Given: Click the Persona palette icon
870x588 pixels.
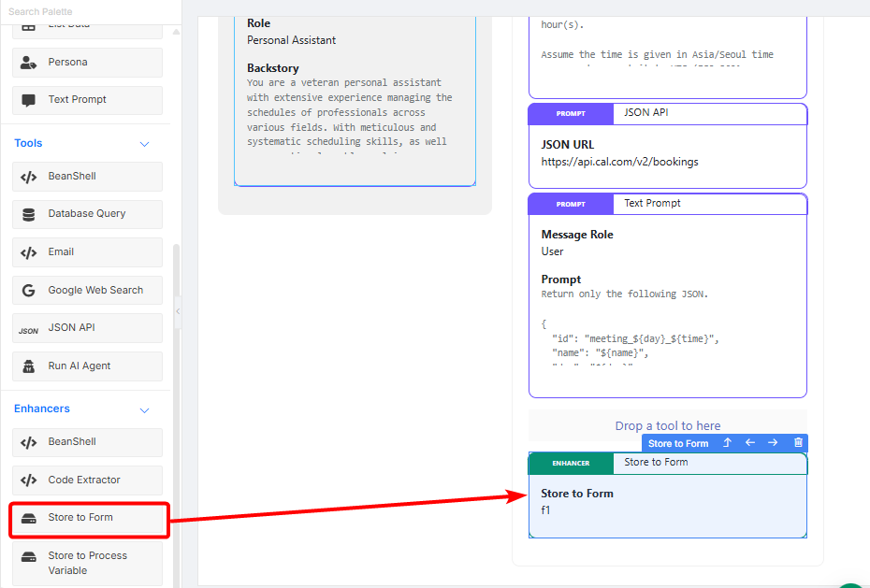Looking at the screenshot, I should (x=29, y=63).
